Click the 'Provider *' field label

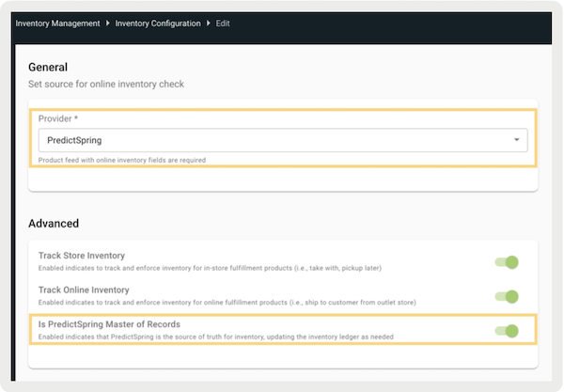click(58, 118)
